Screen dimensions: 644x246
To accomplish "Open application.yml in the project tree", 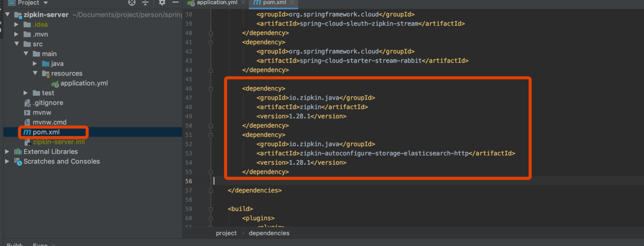I will (84, 83).
